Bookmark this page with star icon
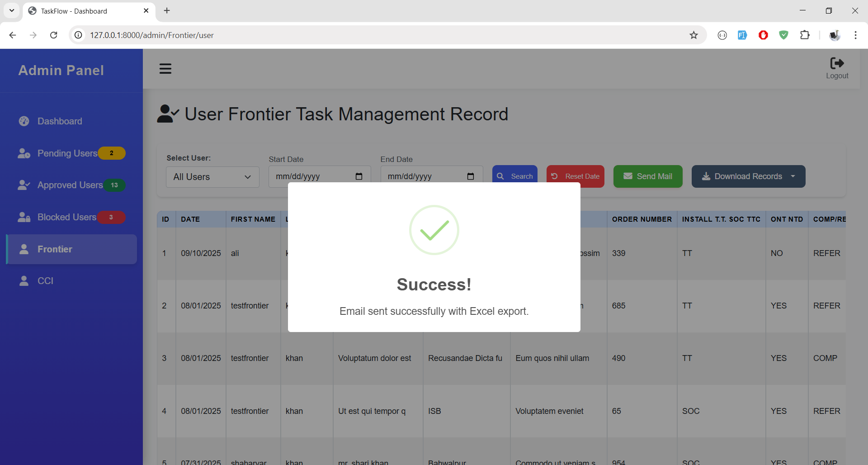The height and width of the screenshot is (465, 868). [693, 35]
